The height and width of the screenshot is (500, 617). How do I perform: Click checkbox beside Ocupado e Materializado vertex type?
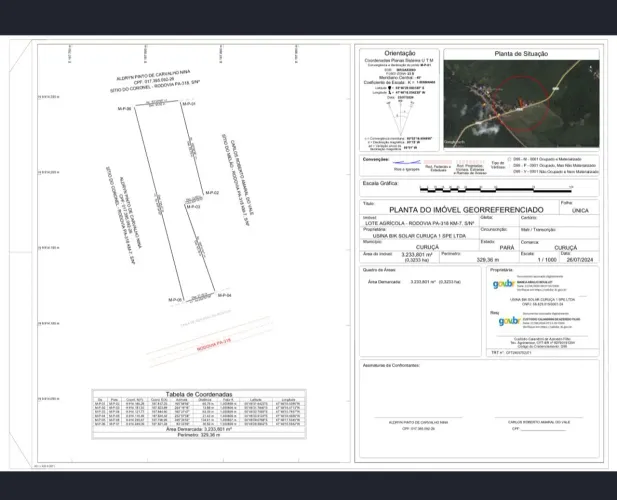pyautogui.click(x=509, y=159)
